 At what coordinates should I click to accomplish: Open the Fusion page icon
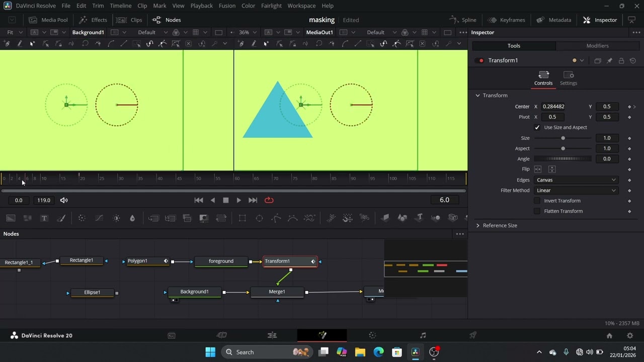tap(322, 335)
